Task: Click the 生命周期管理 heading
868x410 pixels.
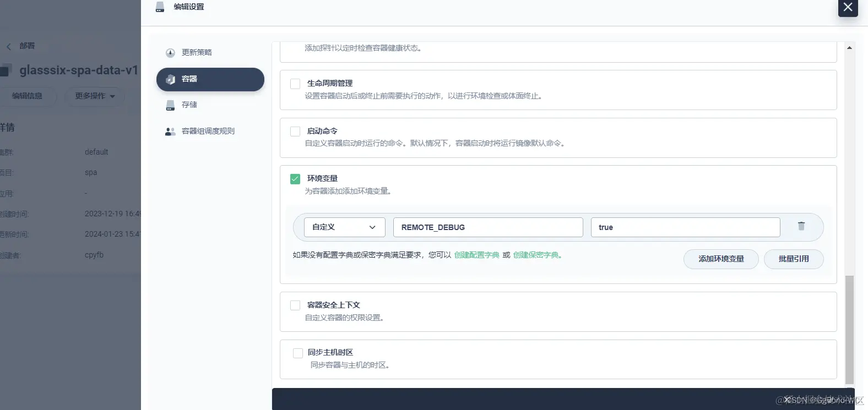Action: 330,83
